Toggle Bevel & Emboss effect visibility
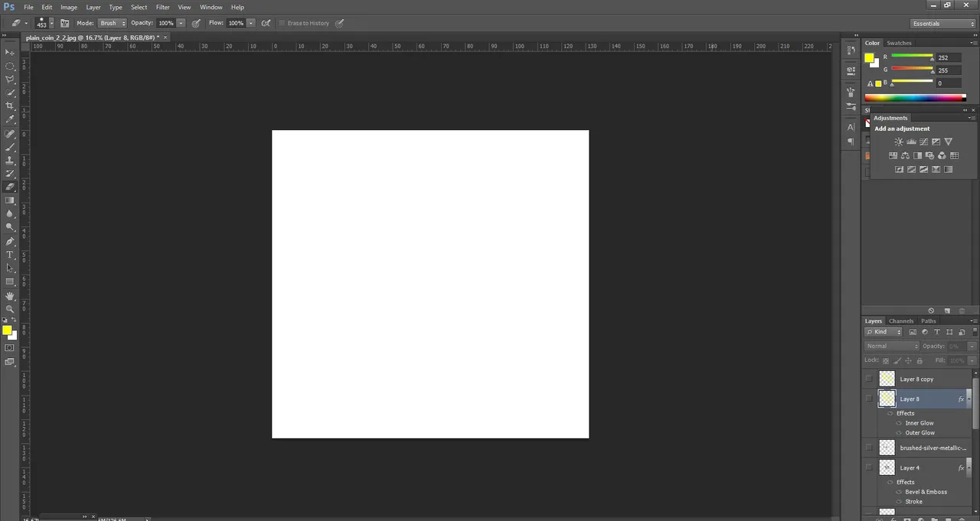Image resolution: width=980 pixels, height=521 pixels. (x=899, y=492)
